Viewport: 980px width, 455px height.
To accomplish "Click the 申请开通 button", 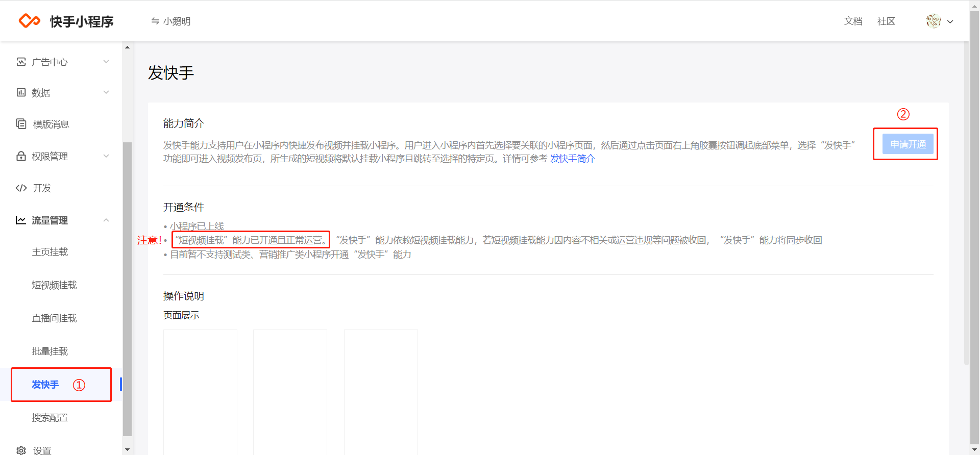I will pyautogui.click(x=908, y=144).
